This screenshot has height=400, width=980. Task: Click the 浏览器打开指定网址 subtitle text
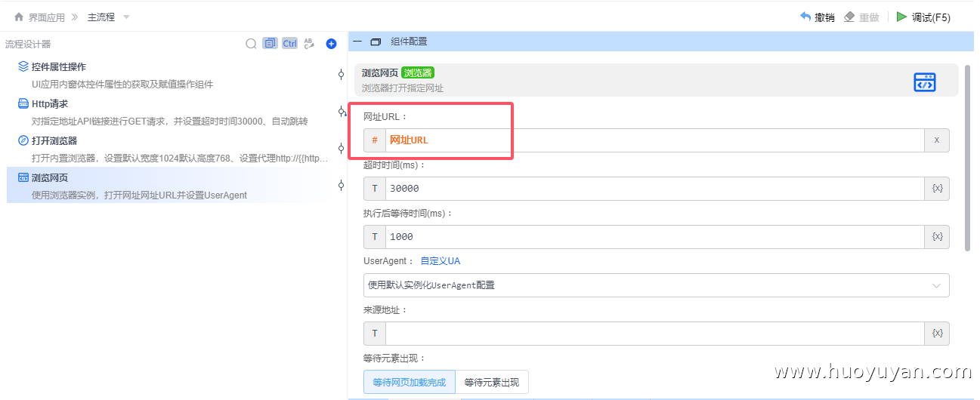[403, 88]
